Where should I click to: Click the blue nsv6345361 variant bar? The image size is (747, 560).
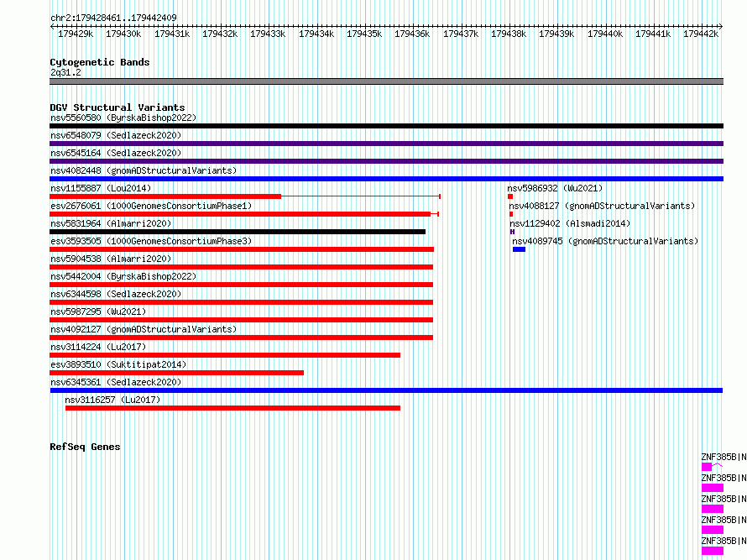tap(386, 390)
